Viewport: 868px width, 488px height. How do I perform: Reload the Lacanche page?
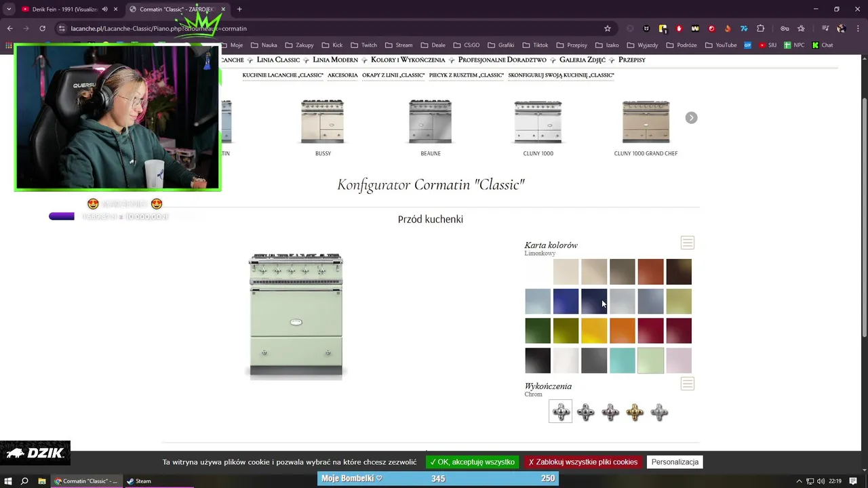point(42,28)
